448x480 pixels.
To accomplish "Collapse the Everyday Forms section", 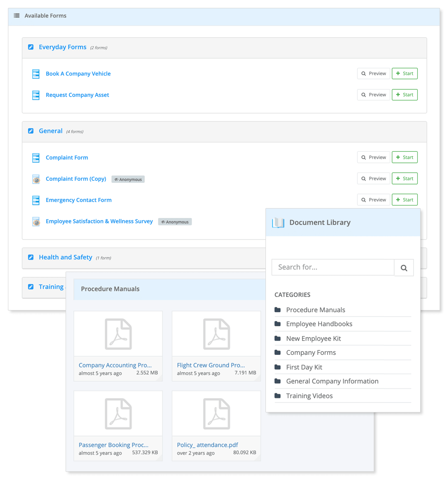I will click(63, 47).
